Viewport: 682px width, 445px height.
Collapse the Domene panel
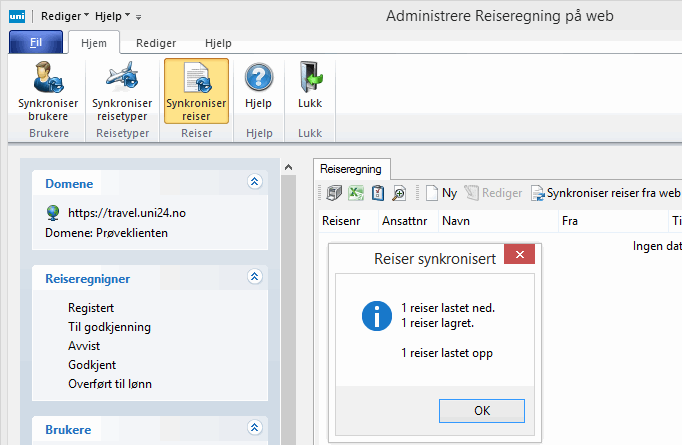(x=254, y=182)
